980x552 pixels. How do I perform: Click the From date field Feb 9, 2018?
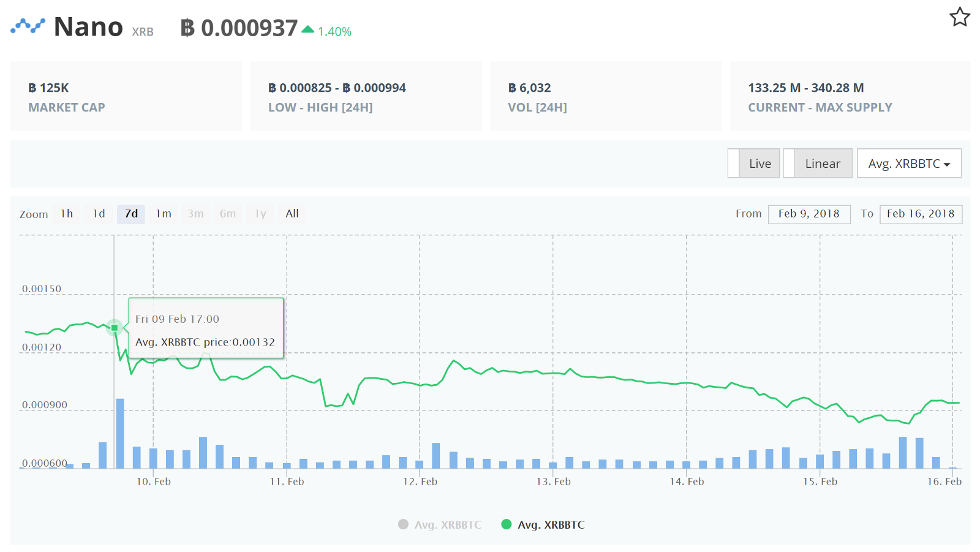point(809,214)
